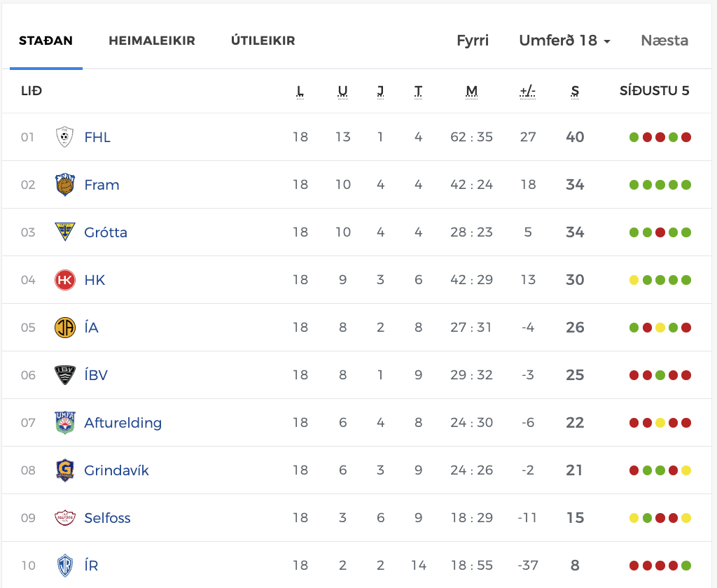Open the Afturelding team link

pyautogui.click(x=123, y=423)
